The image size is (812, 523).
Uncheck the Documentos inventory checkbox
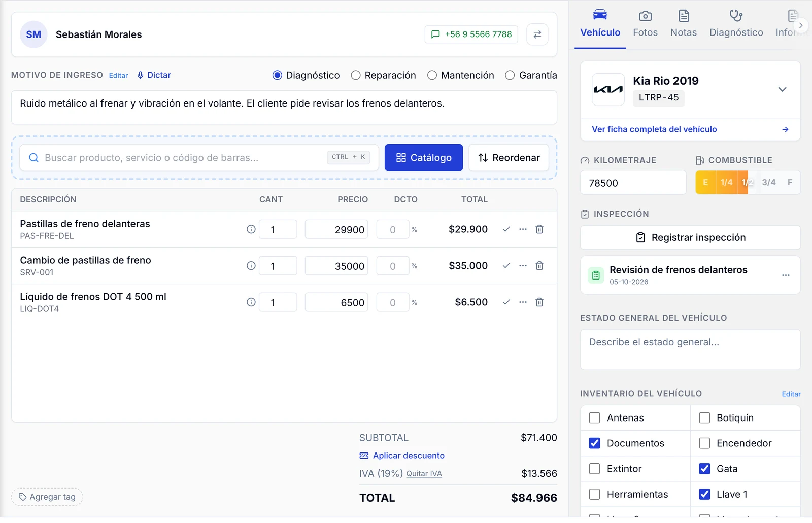[x=594, y=443]
